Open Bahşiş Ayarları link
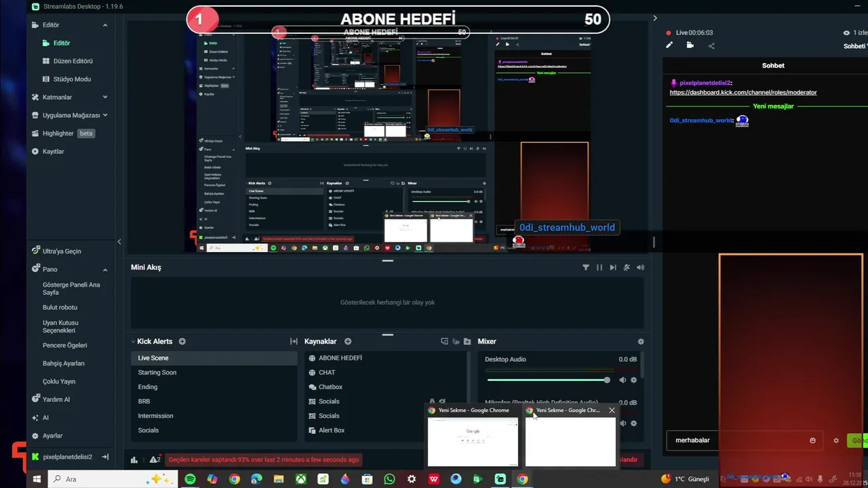Viewport: 868px width, 488px height. [64, 363]
